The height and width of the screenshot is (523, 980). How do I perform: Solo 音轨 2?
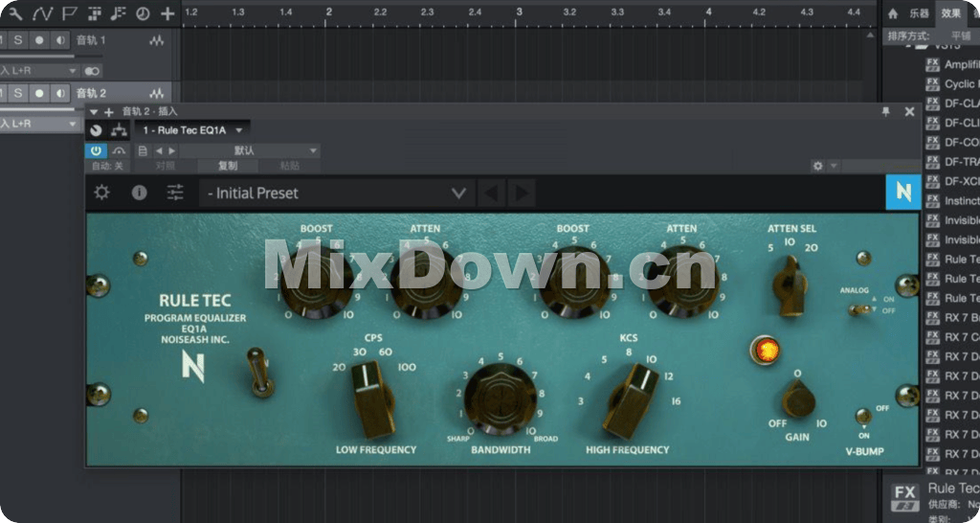pos(18,93)
